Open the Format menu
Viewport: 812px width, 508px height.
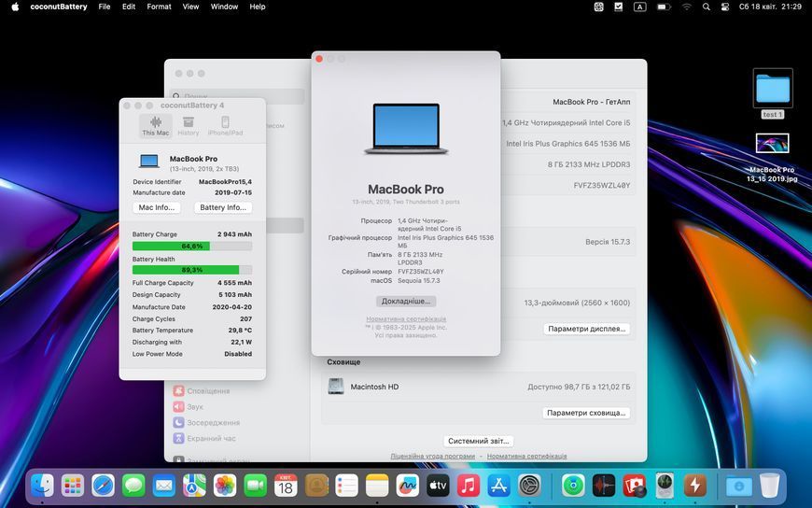(159, 7)
